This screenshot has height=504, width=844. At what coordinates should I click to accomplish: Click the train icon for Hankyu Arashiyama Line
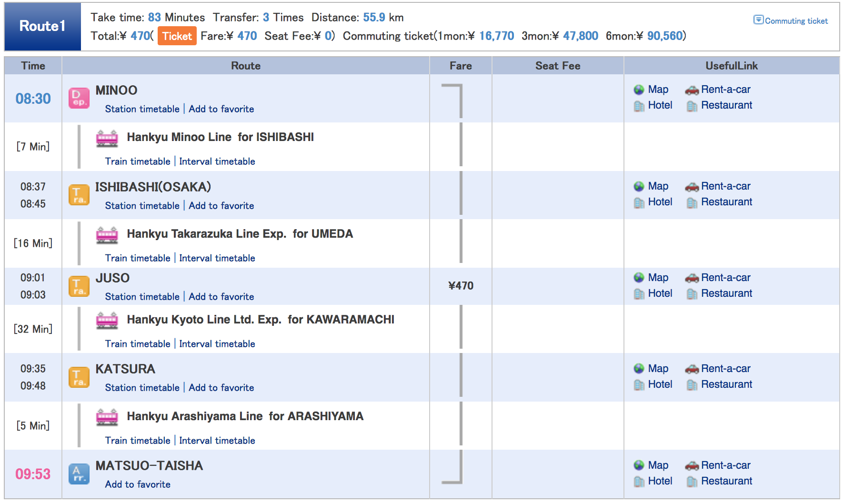point(107,417)
